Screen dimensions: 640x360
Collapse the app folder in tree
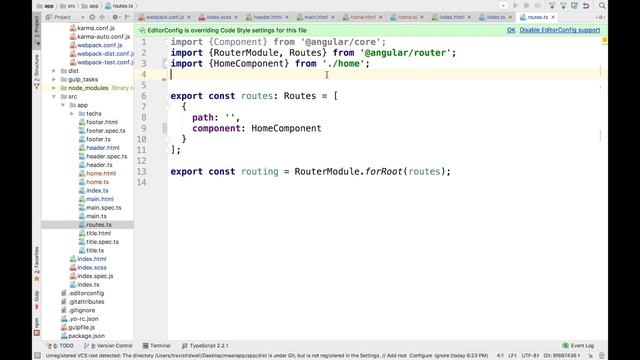click(x=62, y=105)
